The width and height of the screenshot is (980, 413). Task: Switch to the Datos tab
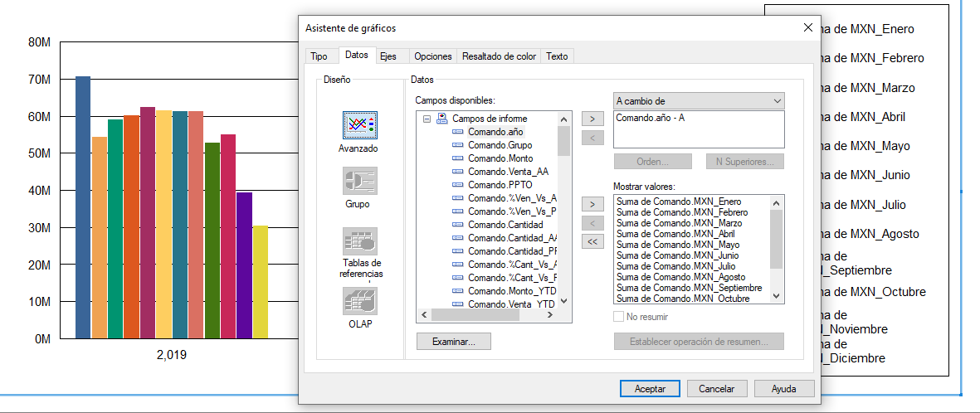click(357, 55)
